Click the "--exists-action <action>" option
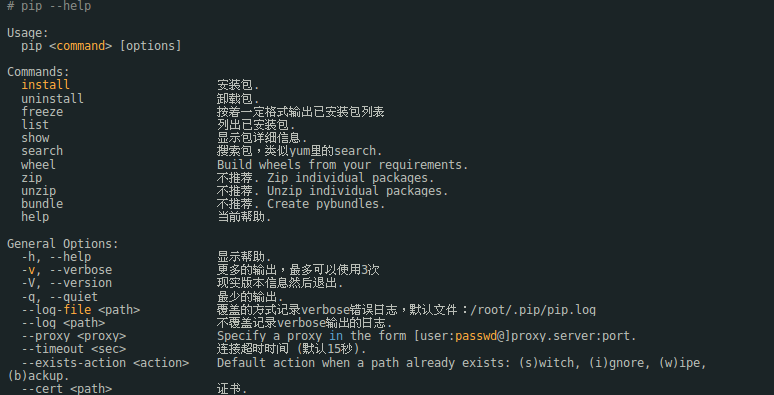This screenshot has width=774, height=395. pos(105,363)
